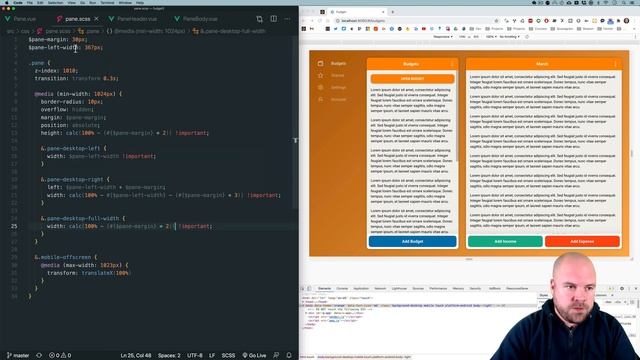
Task: Synchronize changes via status bar sync icon
Action: tap(39, 356)
